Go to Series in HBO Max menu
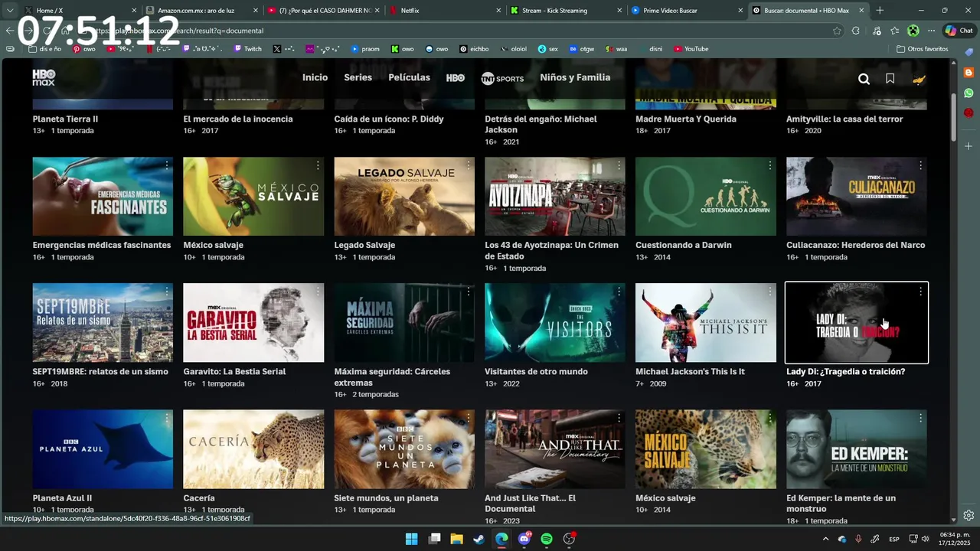The height and width of the screenshot is (551, 980). 358,77
